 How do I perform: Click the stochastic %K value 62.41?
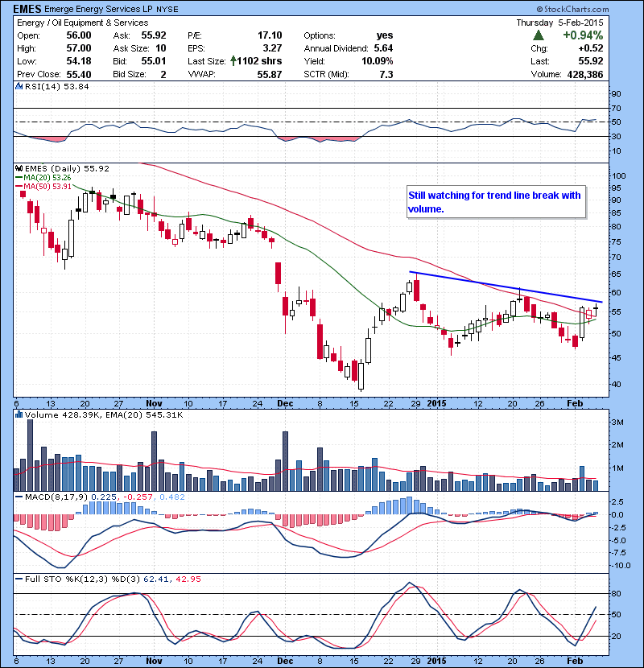click(156, 579)
